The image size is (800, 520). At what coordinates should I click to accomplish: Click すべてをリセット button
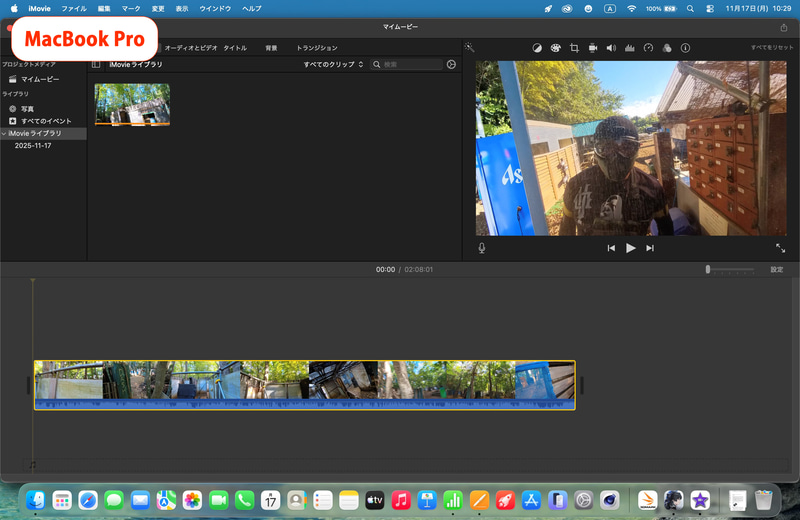[x=772, y=47]
